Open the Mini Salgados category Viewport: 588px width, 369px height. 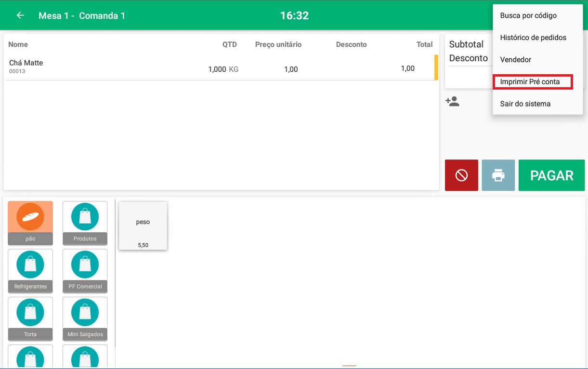(x=85, y=318)
